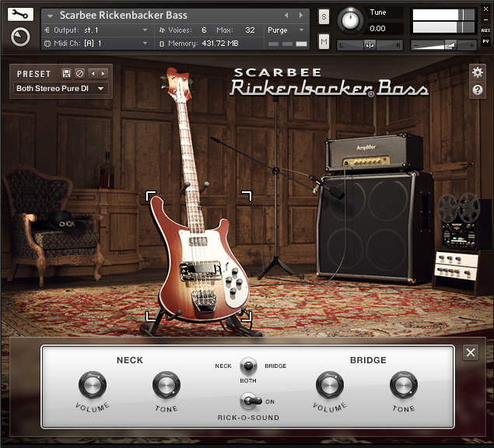This screenshot has width=494, height=448.
Task: Turn the Bridge Volume knob
Action: pos(330,385)
